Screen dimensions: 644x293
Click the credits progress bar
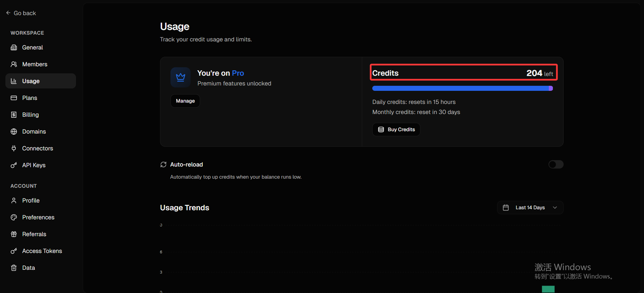[462, 88]
